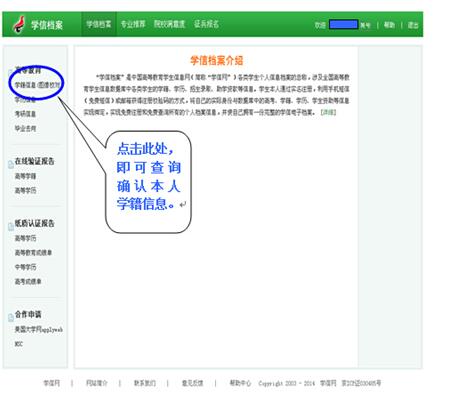Click the 退出 logout link
The height and width of the screenshot is (413, 476).
click(x=413, y=25)
